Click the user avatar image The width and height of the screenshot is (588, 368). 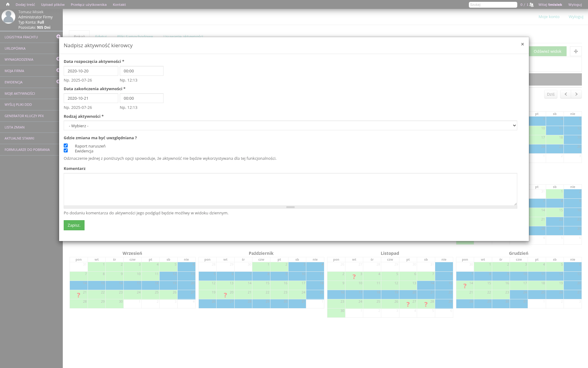tap(8, 17)
